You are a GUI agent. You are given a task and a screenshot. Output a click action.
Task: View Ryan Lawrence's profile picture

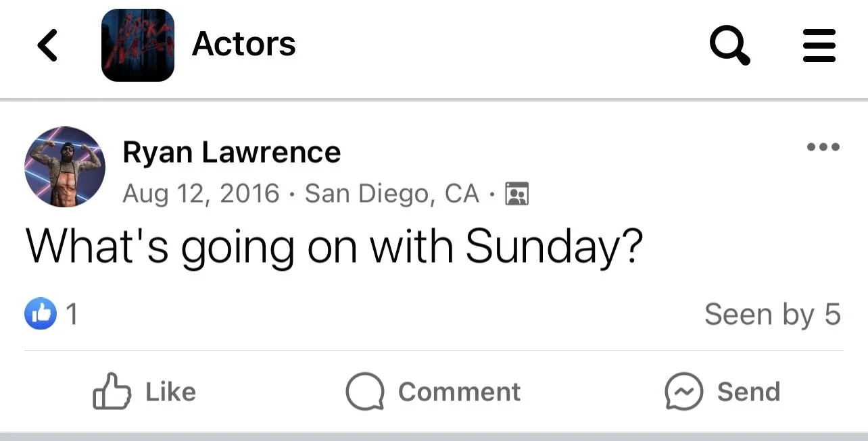(x=65, y=166)
